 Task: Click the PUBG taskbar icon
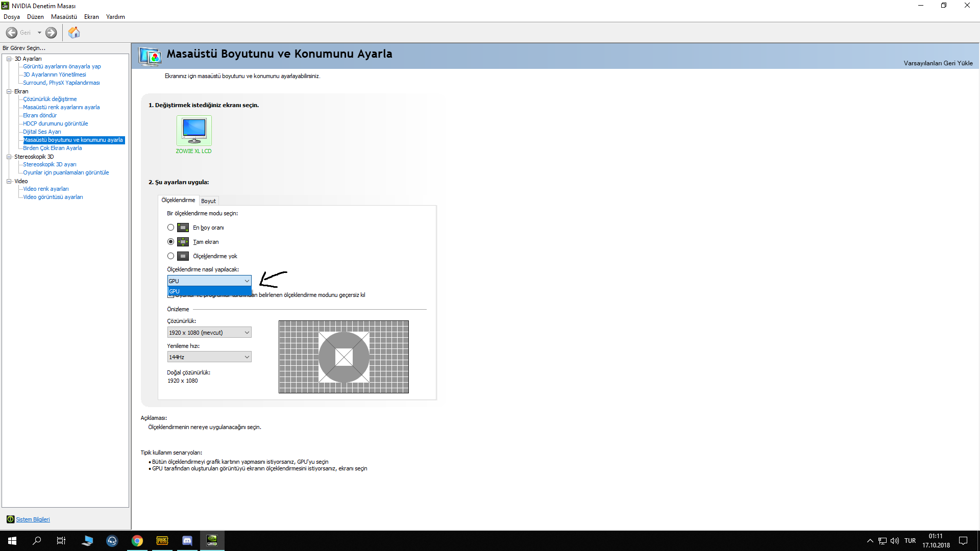[162, 541]
